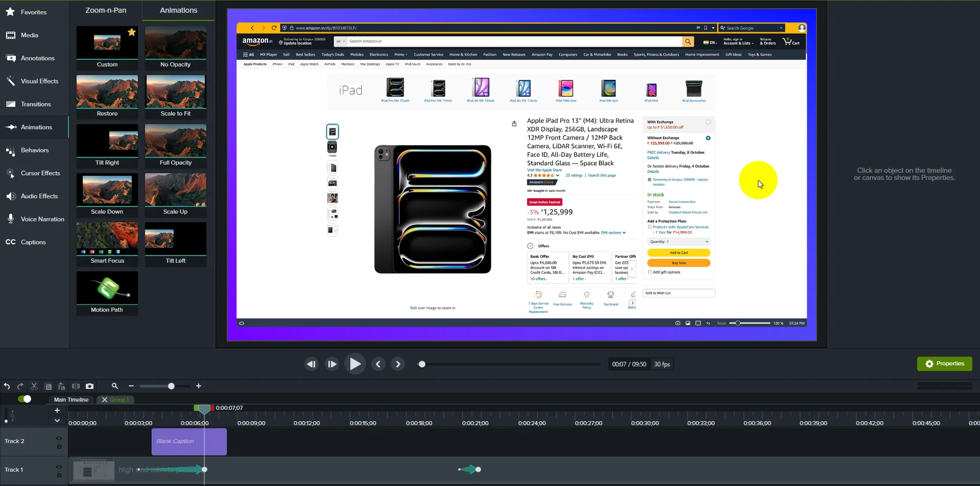Hide Track 1 using its eye icon
The height and width of the screenshot is (486, 980).
59,467
